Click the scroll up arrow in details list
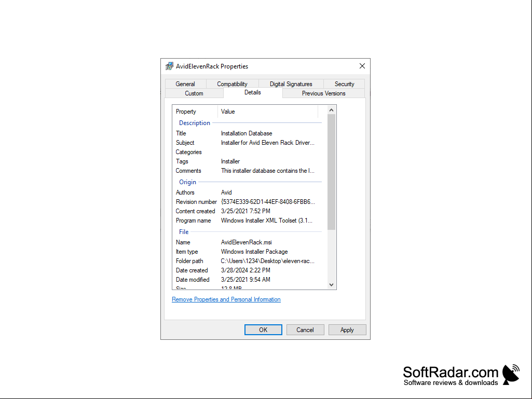The width and height of the screenshot is (532, 399). [332, 110]
